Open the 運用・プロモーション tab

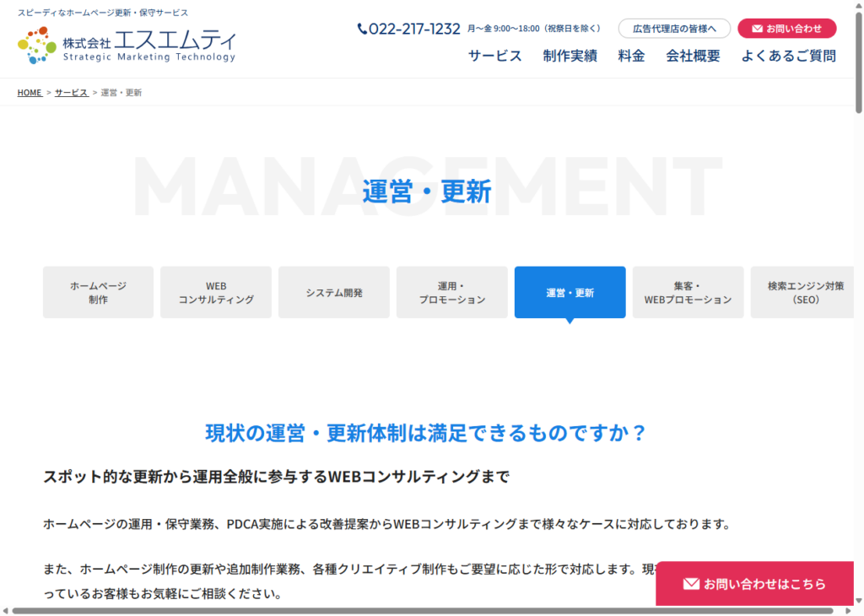pos(452,293)
